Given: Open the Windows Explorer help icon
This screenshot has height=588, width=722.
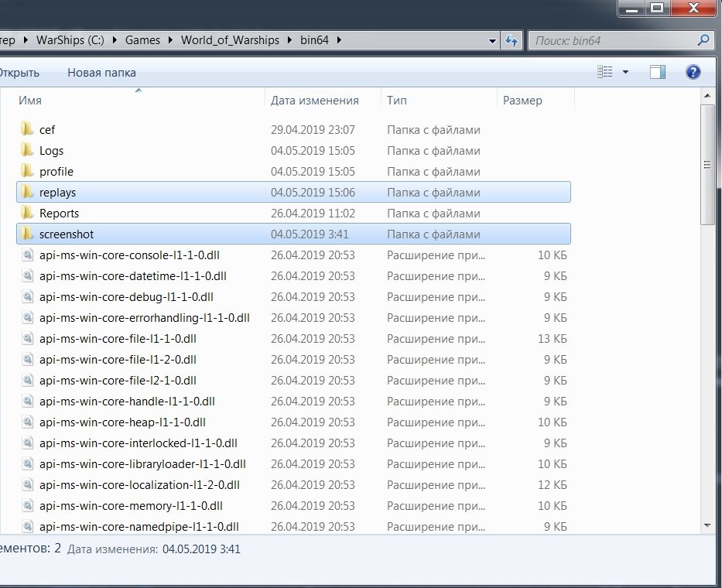Looking at the screenshot, I should (x=693, y=72).
